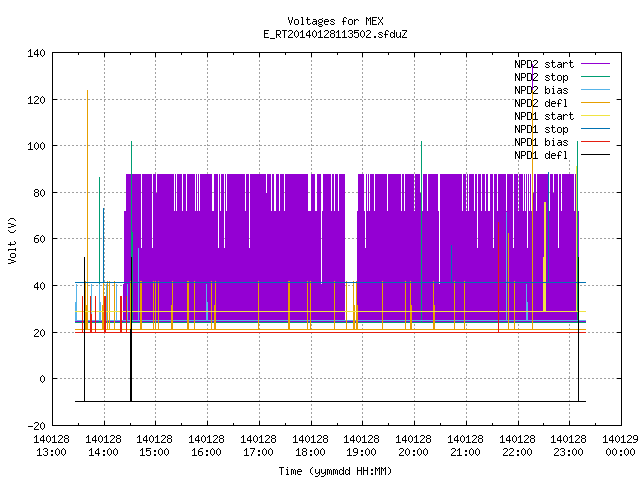Click the file name E_RT20140128113502.sfduZ subtitle
Image resolution: width=640 pixels, height=480 pixels.
coord(335,34)
